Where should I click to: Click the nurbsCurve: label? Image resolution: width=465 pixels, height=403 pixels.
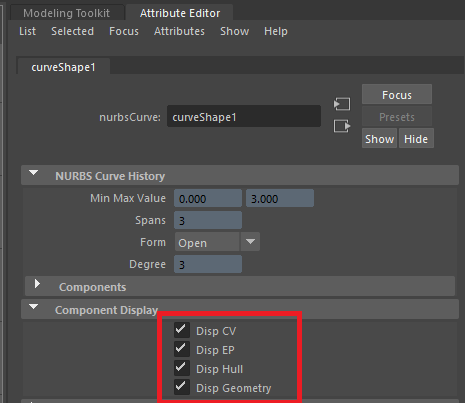[130, 117]
